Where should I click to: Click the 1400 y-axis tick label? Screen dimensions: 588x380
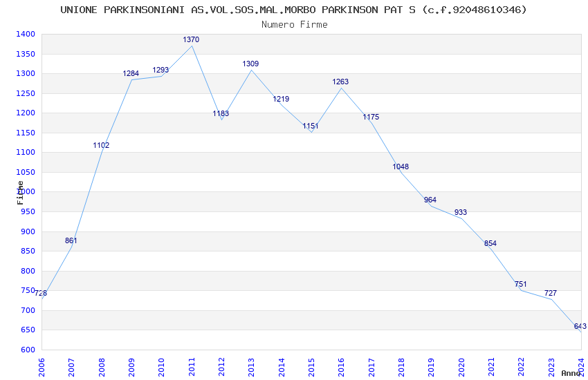(x=26, y=34)
